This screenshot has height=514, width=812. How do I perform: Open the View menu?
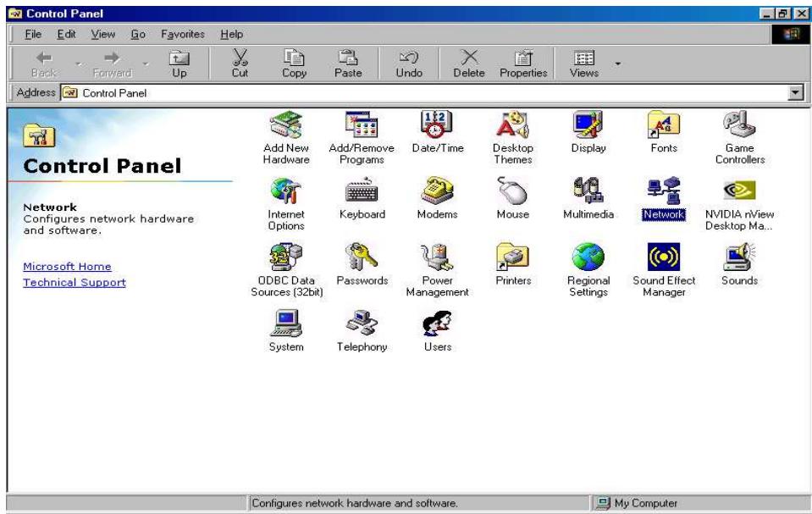pos(103,34)
